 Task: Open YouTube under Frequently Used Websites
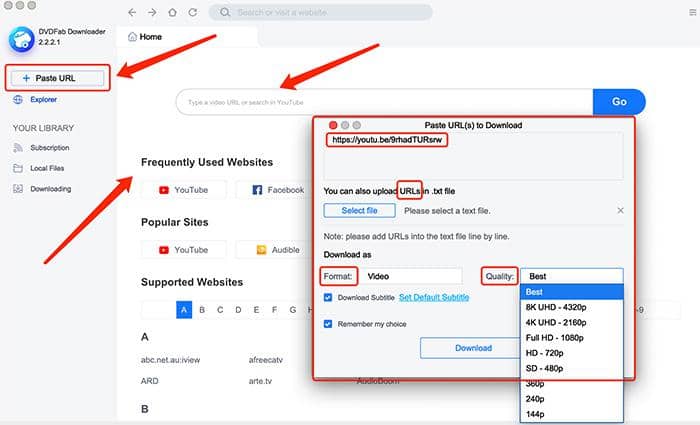(183, 190)
